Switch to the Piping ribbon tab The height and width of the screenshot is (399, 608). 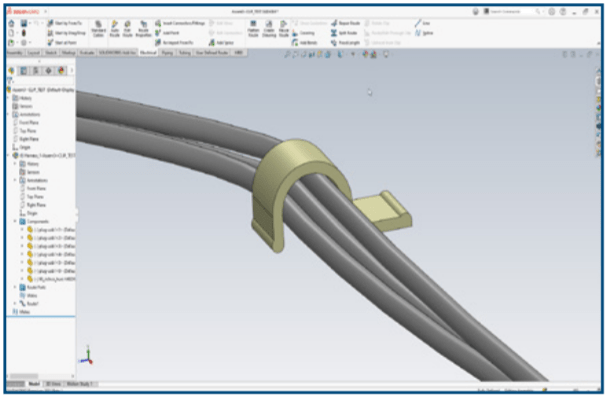(x=167, y=53)
